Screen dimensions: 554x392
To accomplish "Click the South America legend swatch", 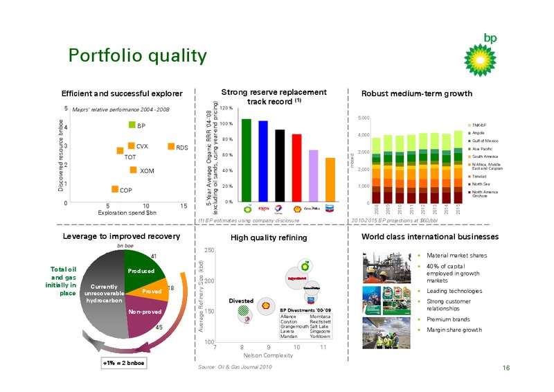I will coord(470,157).
